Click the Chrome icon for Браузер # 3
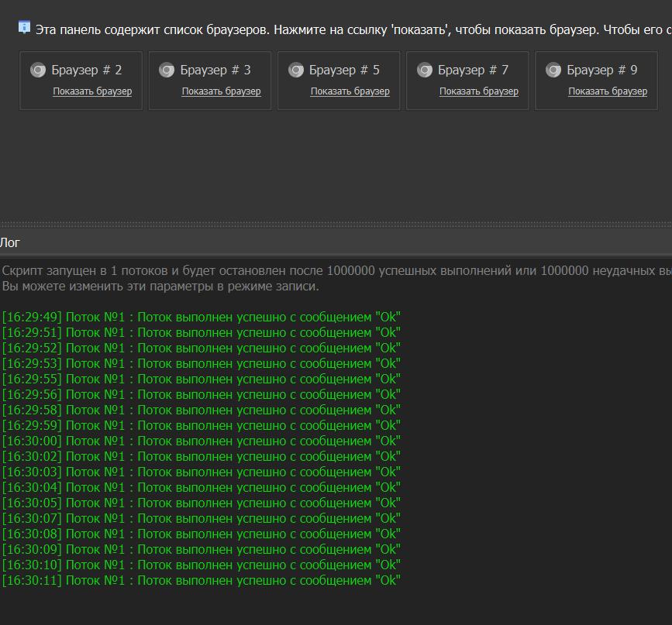 coord(167,70)
